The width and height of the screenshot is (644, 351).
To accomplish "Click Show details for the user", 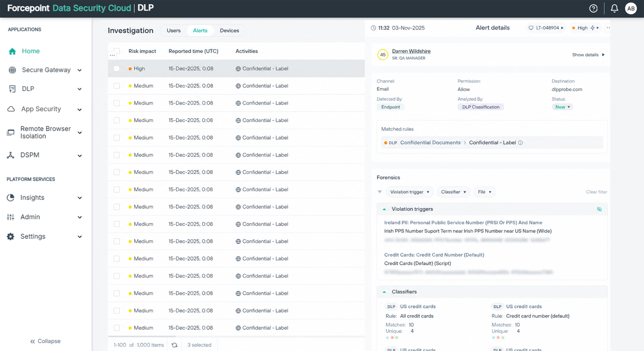I will coord(588,55).
